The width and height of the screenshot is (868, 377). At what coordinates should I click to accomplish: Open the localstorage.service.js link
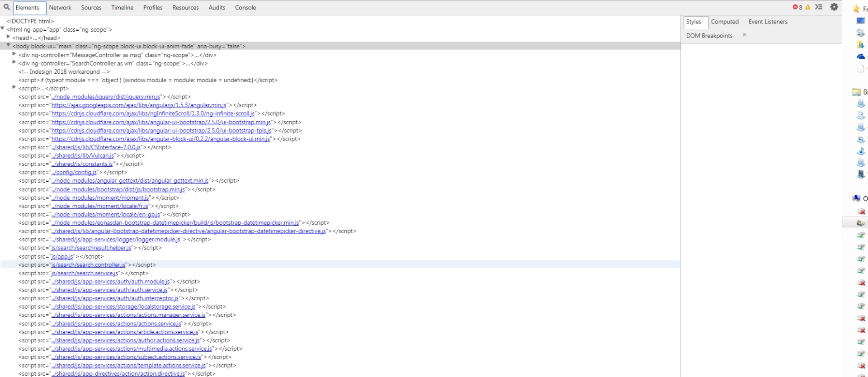coord(123,307)
